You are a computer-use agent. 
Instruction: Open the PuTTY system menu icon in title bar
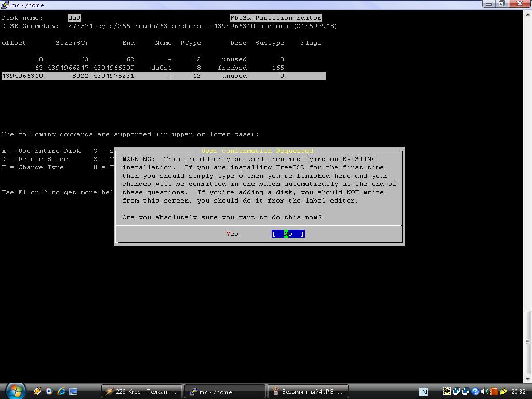(5, 5)
